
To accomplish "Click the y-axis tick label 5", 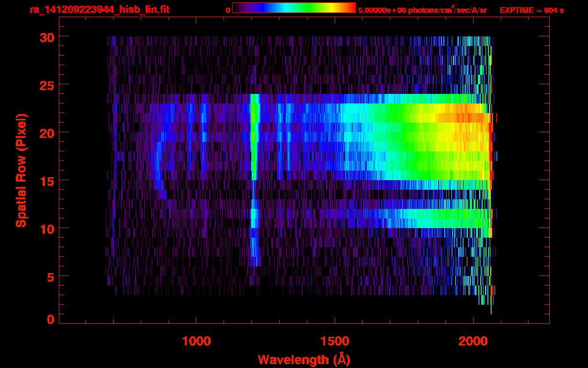I will [50, 276].
